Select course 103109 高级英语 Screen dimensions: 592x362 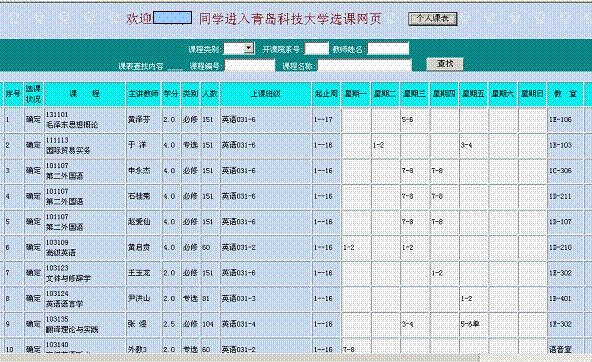pos(61,248)
